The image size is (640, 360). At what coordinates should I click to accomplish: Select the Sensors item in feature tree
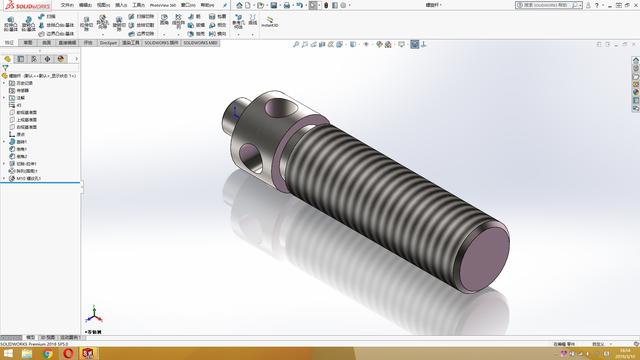pyautogui.click(x=19, y=91)
